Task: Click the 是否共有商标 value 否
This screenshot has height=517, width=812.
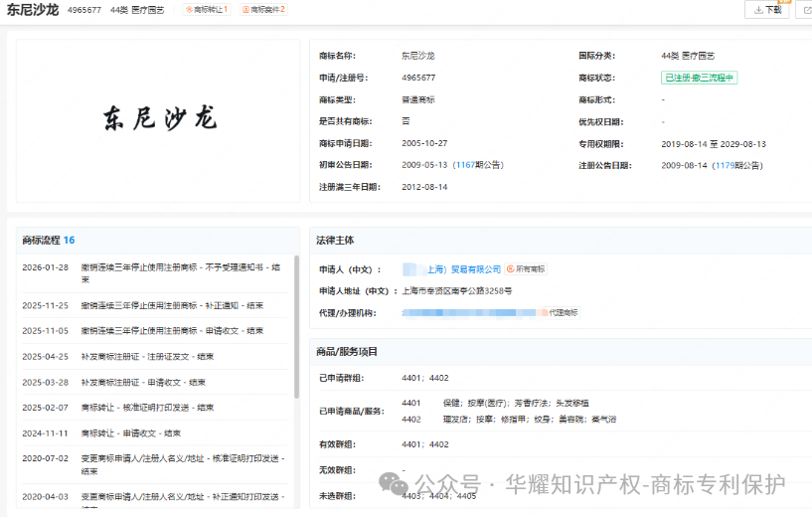Action: pyautogui.click(x=406, y=120)
